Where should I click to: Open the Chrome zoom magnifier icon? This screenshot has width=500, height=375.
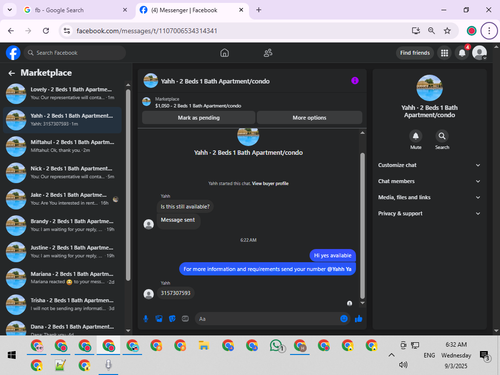point(431,31)
